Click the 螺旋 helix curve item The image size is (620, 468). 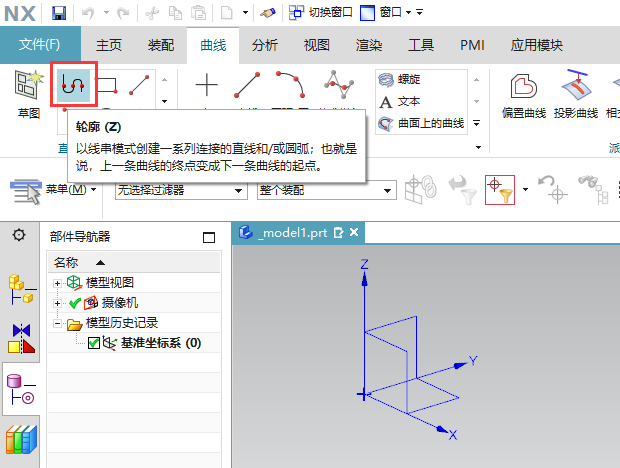coord(399,79)
